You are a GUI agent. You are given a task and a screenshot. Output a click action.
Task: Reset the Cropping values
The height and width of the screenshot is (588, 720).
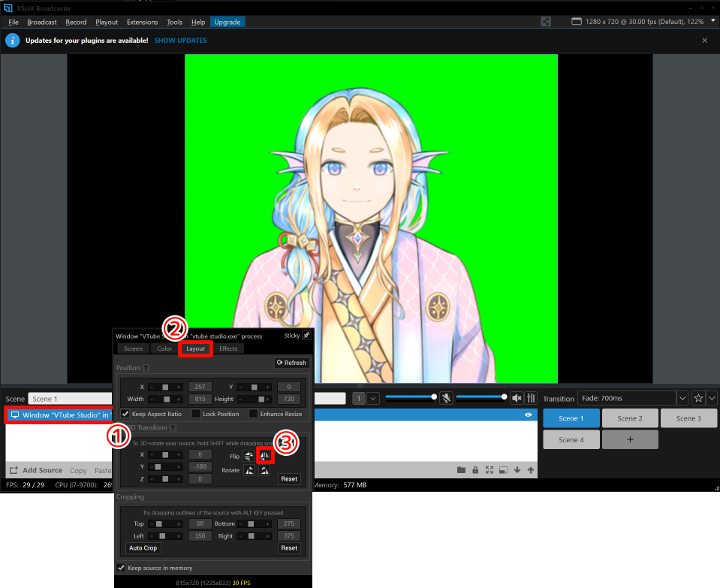point(289,548)
